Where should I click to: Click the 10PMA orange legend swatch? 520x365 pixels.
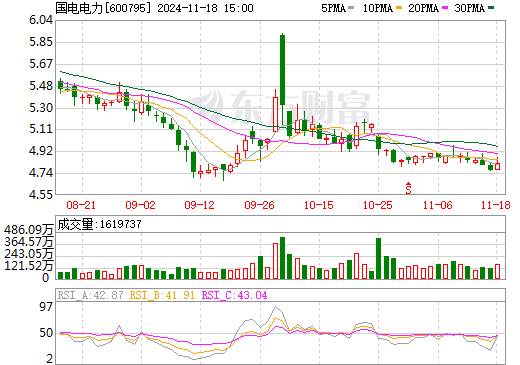click(399, 8)
